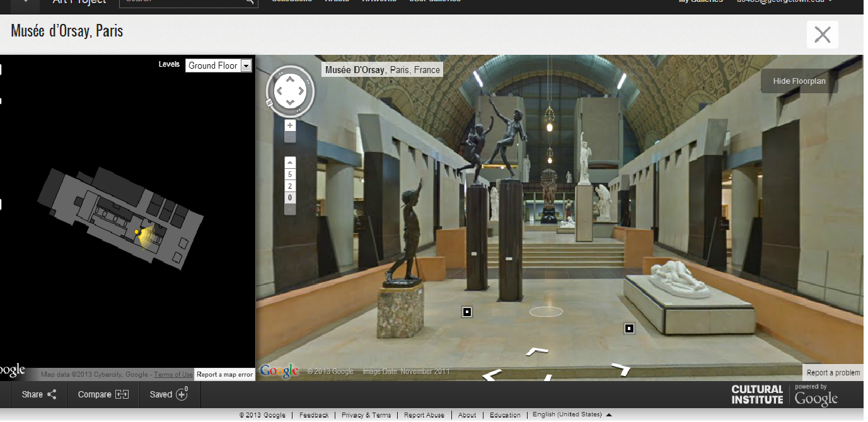The width and height of the screenshot is (868, 422).
Task: Open the Saved items button
Action: coord(169,394)
